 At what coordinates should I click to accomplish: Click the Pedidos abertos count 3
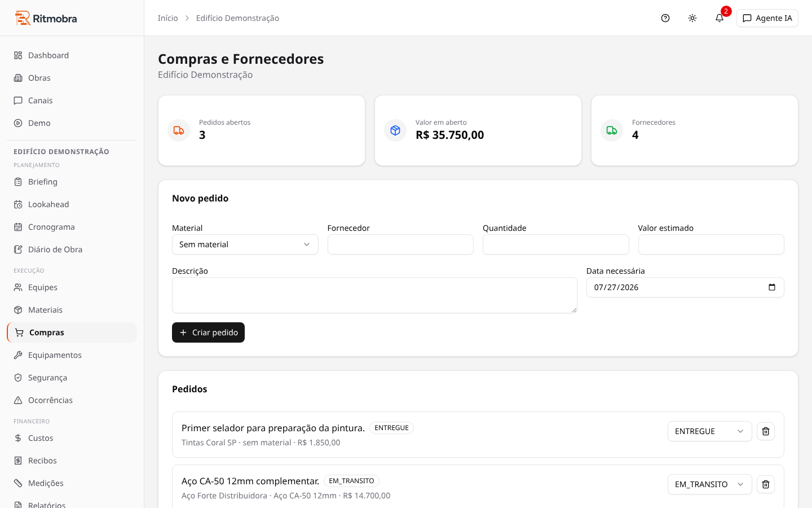[x=202, y=135]
